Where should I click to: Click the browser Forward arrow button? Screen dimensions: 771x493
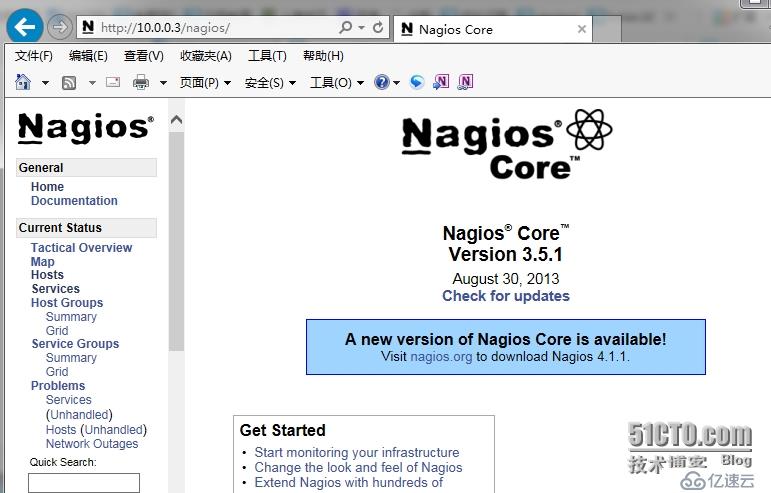click(x=59, y=27)
